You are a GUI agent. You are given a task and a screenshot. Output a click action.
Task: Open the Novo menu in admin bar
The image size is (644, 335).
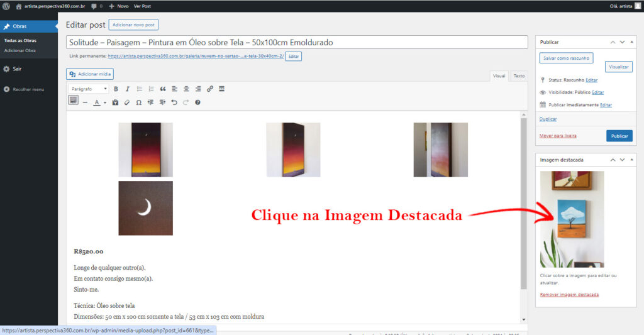tap(119, 6)
